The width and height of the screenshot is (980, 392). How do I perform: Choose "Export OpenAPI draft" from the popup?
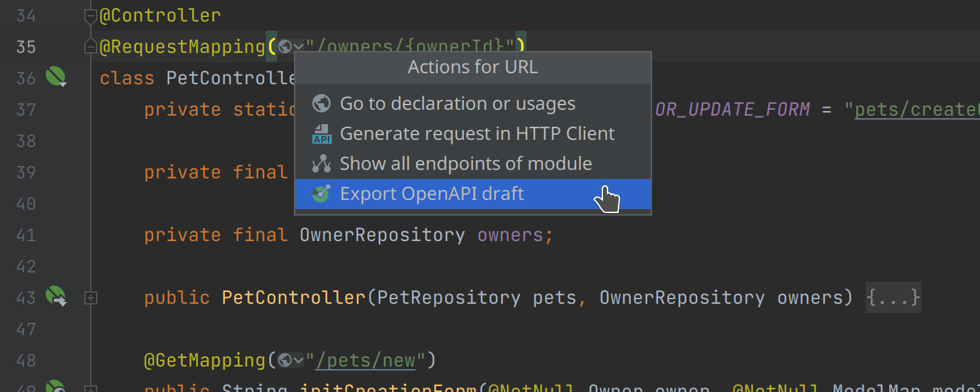tap(432, 194)
